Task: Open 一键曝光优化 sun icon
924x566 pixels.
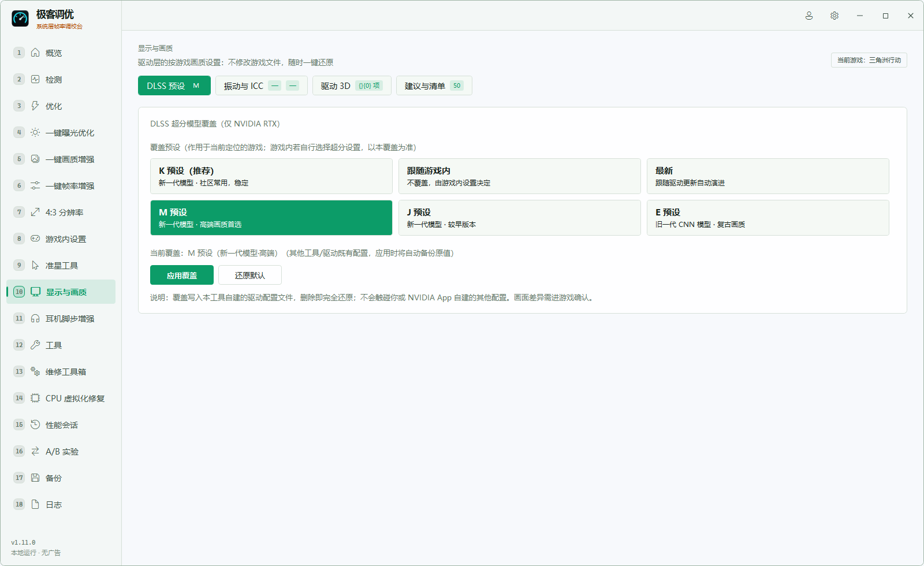Action: [x=35, y=132]
